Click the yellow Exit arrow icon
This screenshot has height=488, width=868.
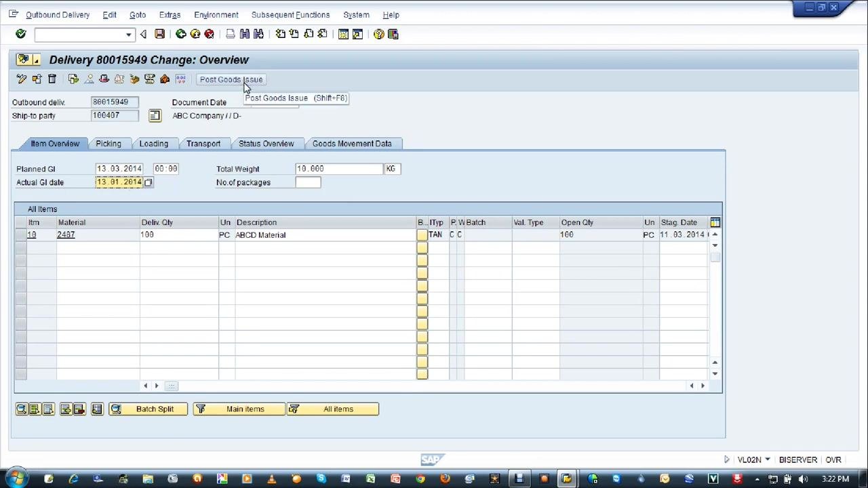click(195, 34)
